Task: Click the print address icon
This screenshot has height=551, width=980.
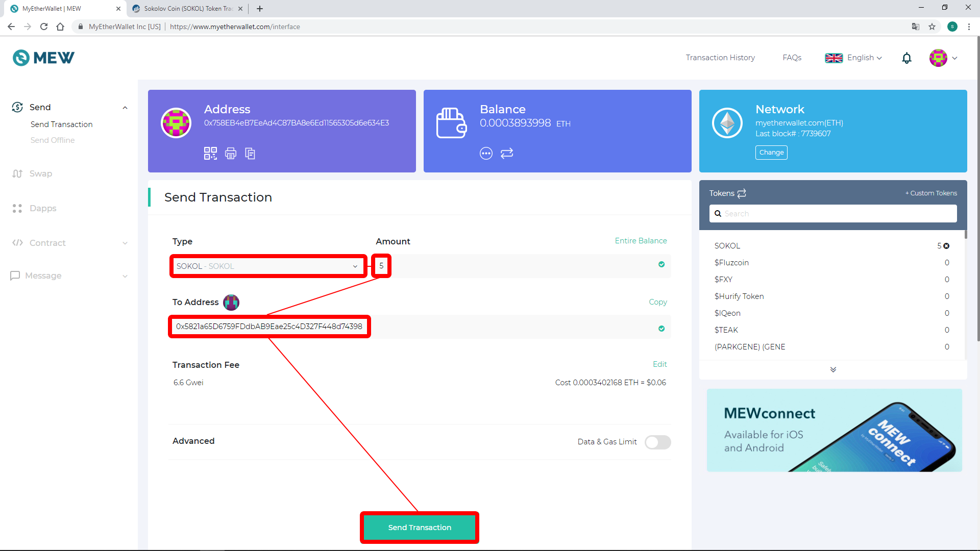Action: pos(231,153)
